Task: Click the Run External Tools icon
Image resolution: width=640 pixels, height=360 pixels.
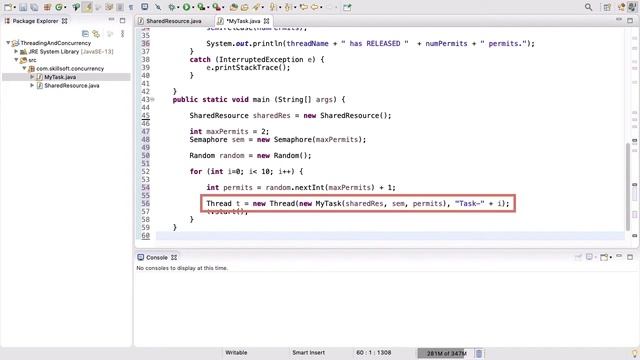Action: (217, 7)
